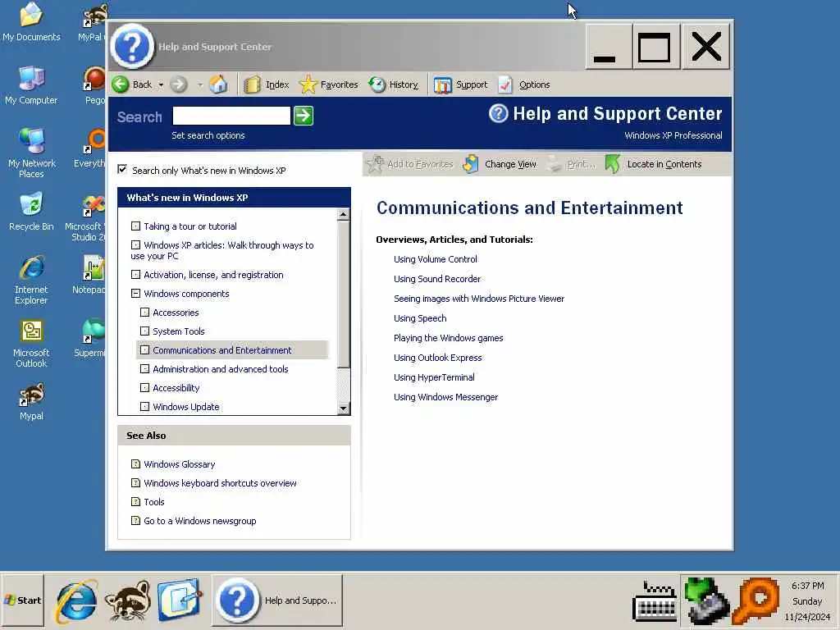Click Locate in Contents green arrow icon
Viewport: 840px width, 630px height.
[x=613, y=164]
